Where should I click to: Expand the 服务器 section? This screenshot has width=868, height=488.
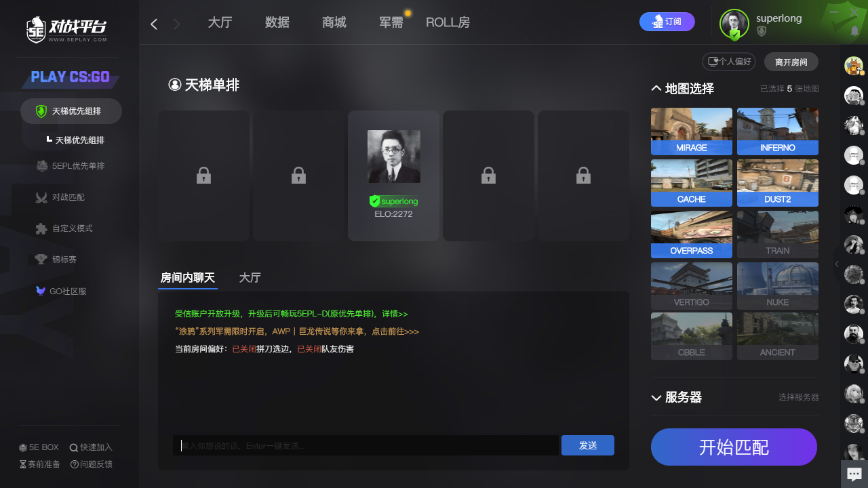click(656, 398)
